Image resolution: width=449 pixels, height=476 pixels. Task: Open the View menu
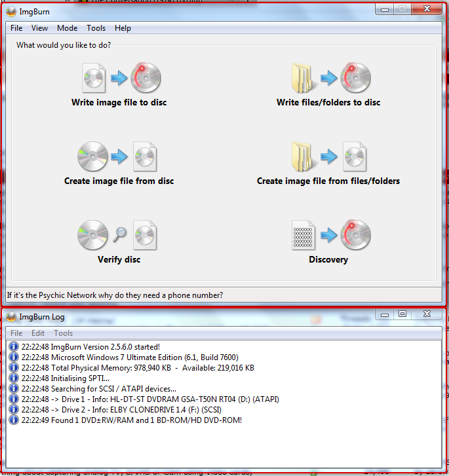(x=39, y=28)
